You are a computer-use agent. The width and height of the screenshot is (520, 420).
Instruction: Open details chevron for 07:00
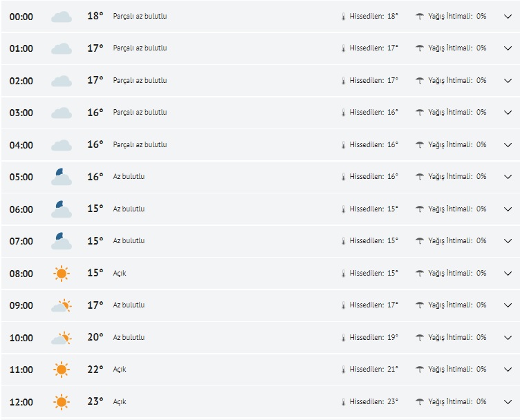click(508, 241)
